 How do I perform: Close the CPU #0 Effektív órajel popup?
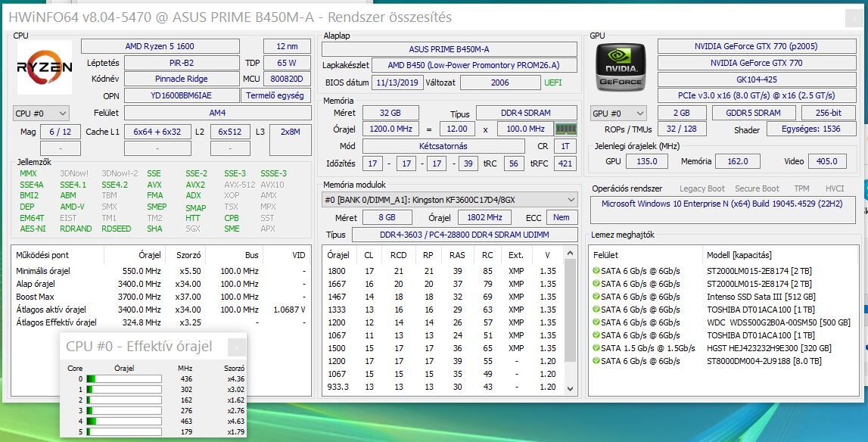coord(236,347)
